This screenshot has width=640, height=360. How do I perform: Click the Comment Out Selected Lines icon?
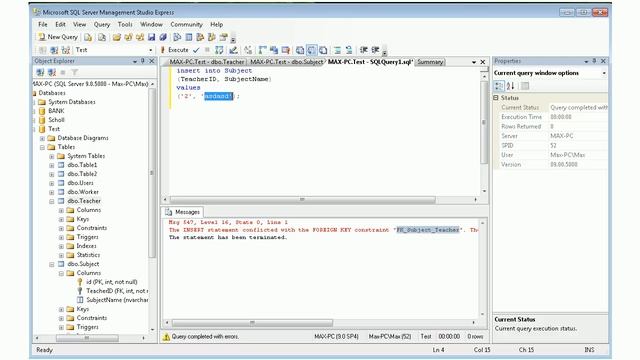pyautogui.click(x=338, y=50)
